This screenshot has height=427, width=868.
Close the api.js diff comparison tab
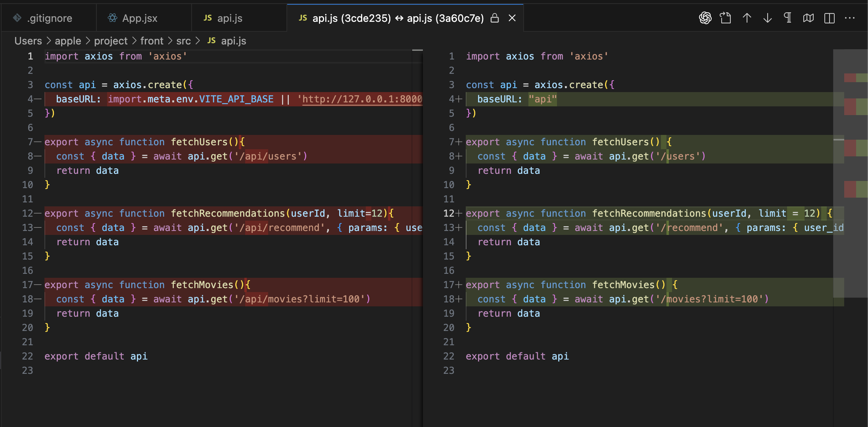point(512,18)
